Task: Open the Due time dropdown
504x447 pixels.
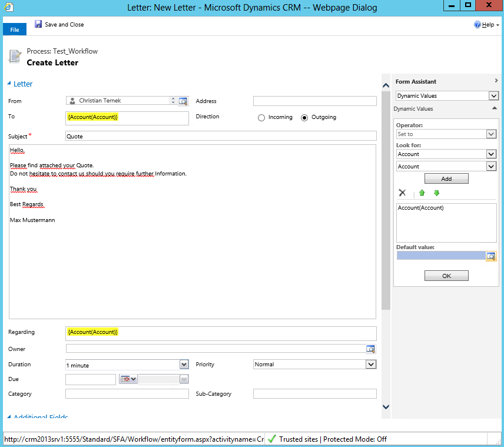Action: coord(184,379)
